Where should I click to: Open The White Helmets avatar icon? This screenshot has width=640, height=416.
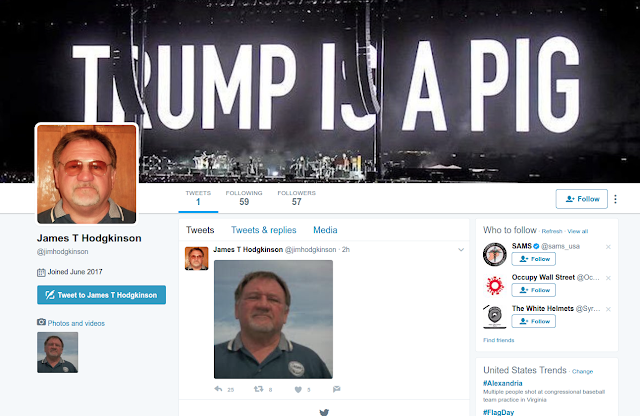pos(495,316)
